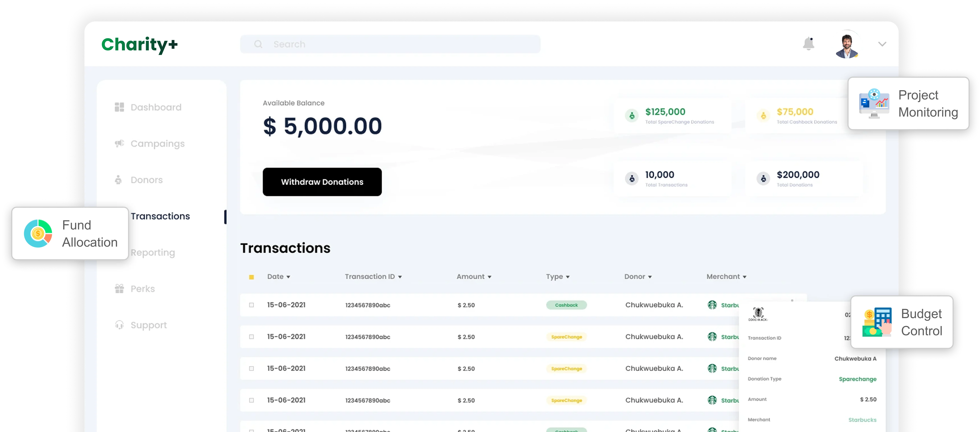The height and width of the screenshot is (432, 980).
Task: Click the Fund Allocation pie chart icon
Action: pyautogui.click(x=38, y=233)
